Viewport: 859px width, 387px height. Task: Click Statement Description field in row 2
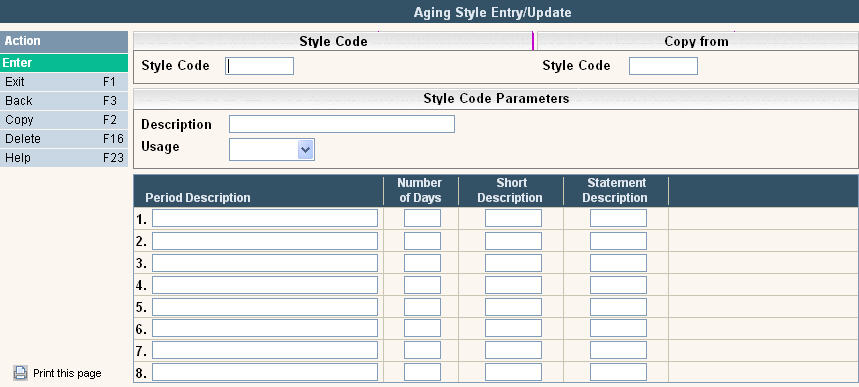[619, 241]
